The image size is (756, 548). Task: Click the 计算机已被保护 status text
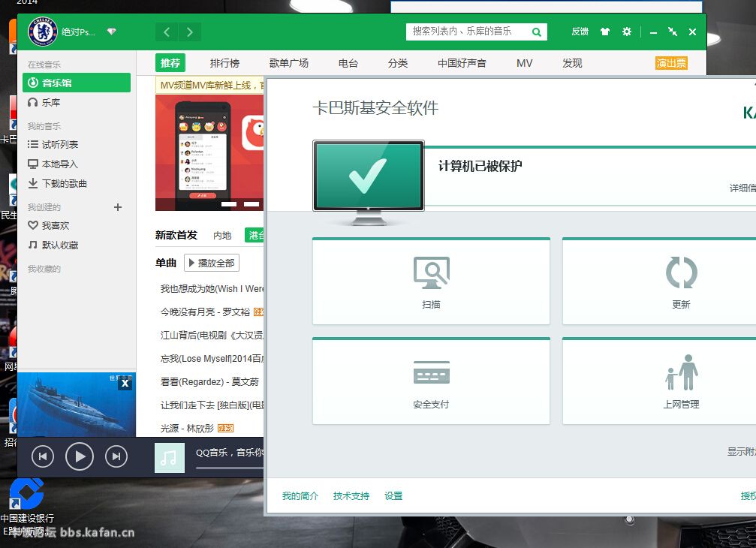(x=480, y=167)
